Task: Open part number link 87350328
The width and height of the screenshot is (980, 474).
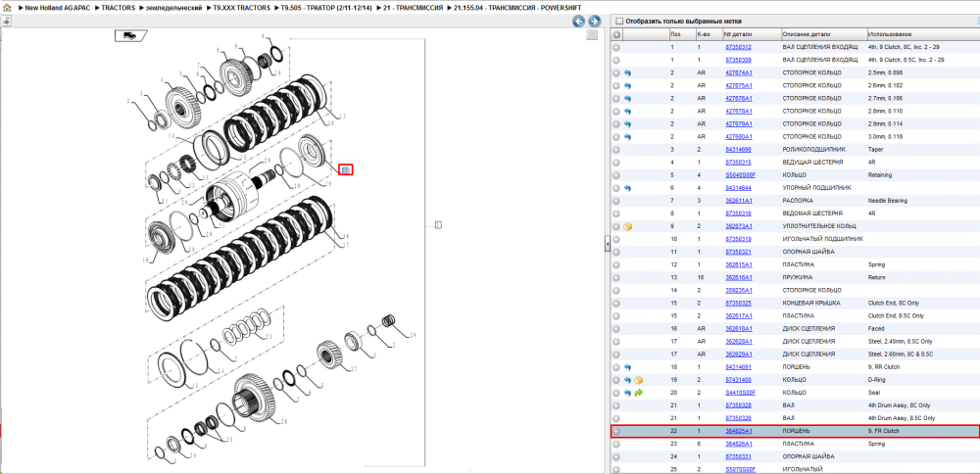Action: [738, 405]
